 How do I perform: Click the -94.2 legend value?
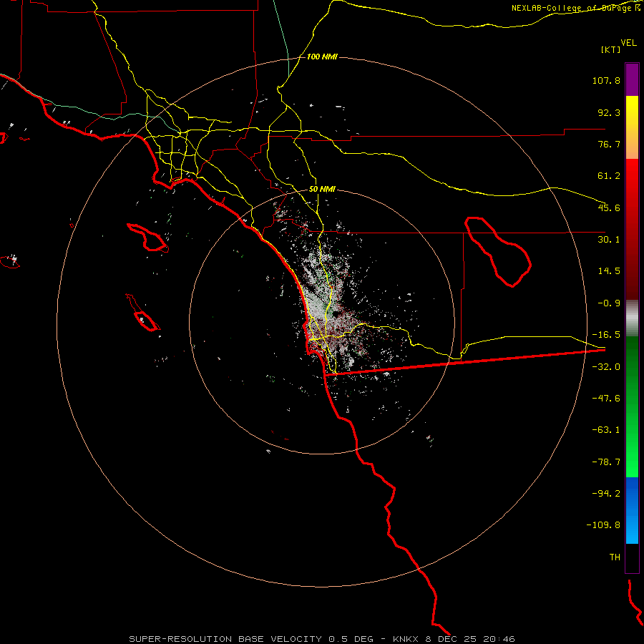click(x=606, y=494)
